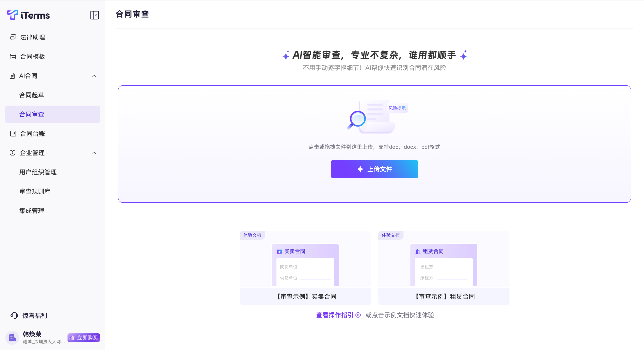Open 集成管理 in the sidebar
The height and width of the screenshot is (350, 644).
pyautogui.click(x=32, y=210)
